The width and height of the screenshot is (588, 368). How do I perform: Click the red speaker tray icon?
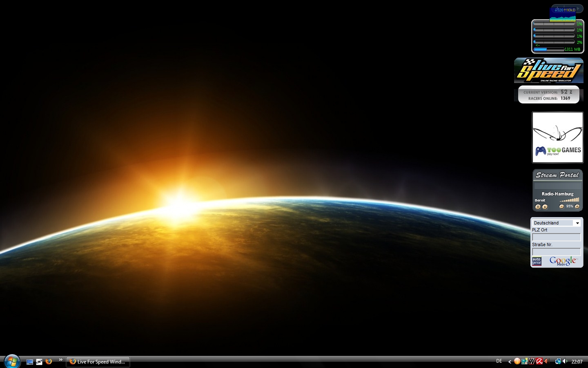546,361
